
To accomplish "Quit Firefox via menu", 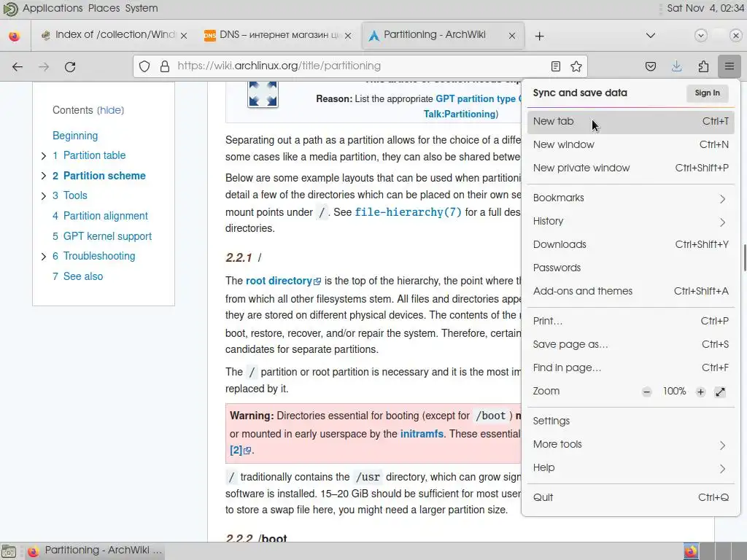I will pyautogui.click(x=631, y=497).
